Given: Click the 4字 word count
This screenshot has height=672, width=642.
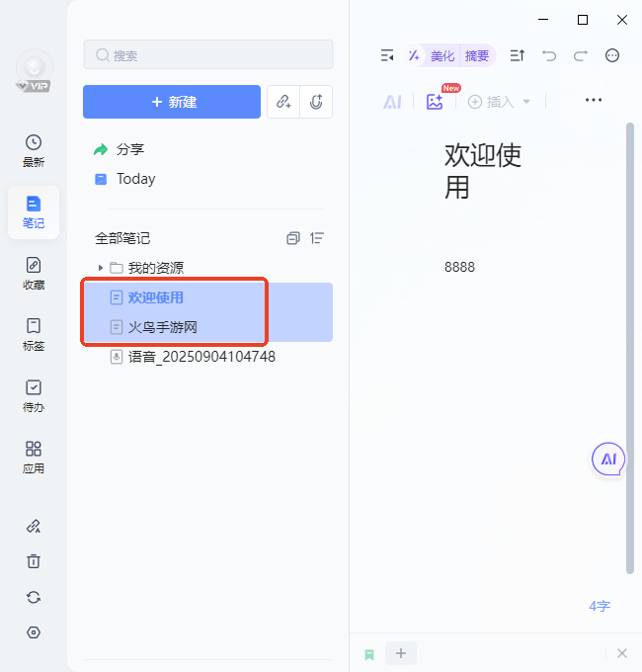Looking at the screenshot, I should 600,606.
